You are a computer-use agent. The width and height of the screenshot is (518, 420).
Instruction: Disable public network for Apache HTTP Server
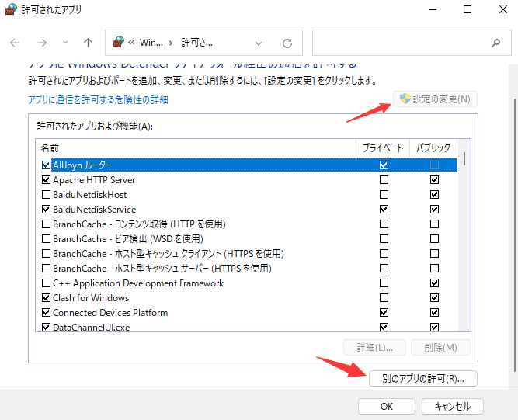click(x=434, y=179)
